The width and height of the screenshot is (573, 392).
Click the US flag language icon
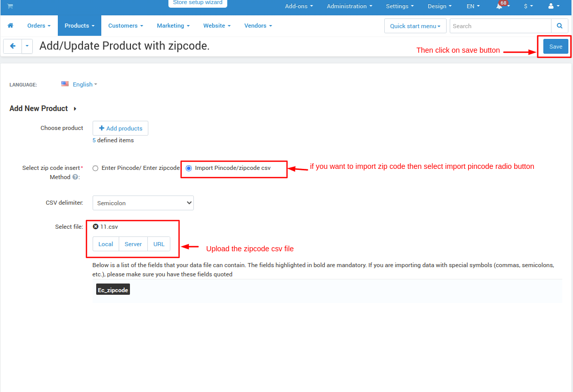(x=65, y=84)
